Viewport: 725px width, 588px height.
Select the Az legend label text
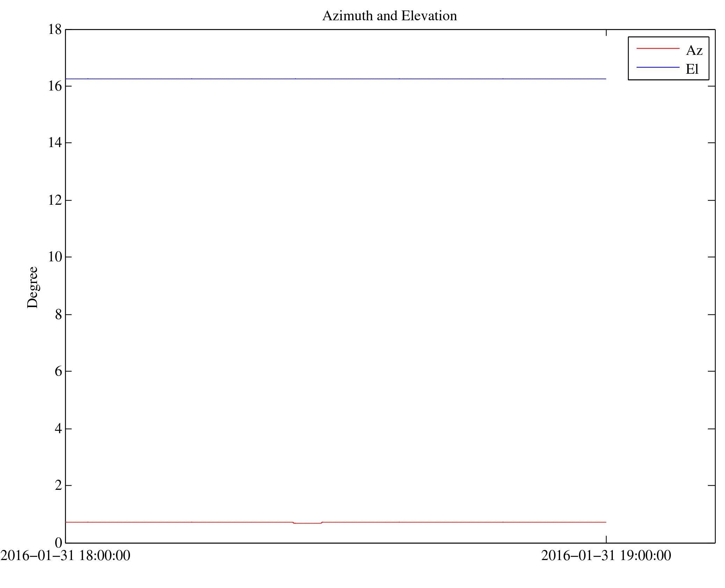pos(694,51)
